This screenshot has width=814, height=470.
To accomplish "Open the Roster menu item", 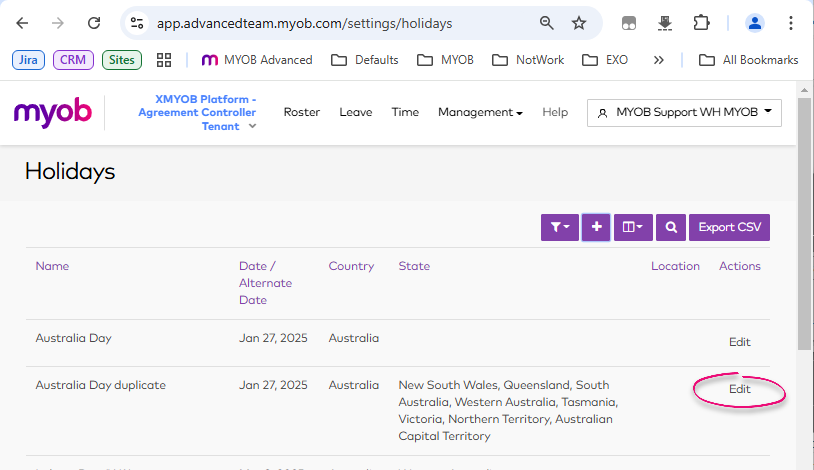I will [301, 112].
